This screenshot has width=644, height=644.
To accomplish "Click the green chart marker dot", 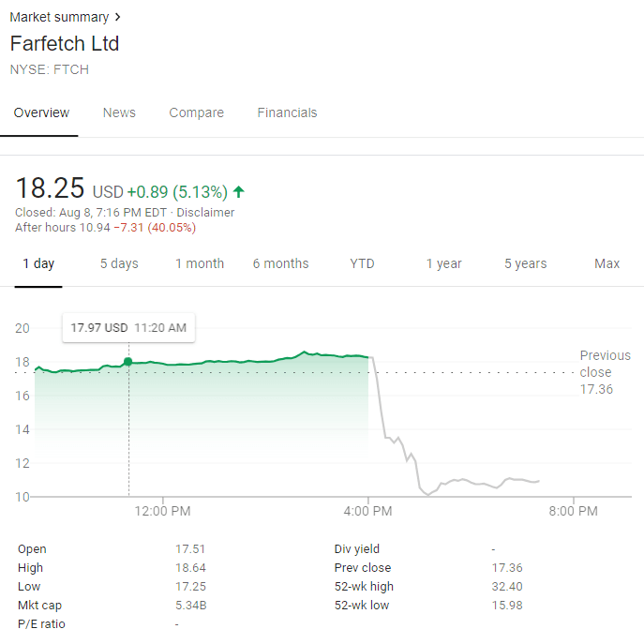I will click(x=127, y=362).
